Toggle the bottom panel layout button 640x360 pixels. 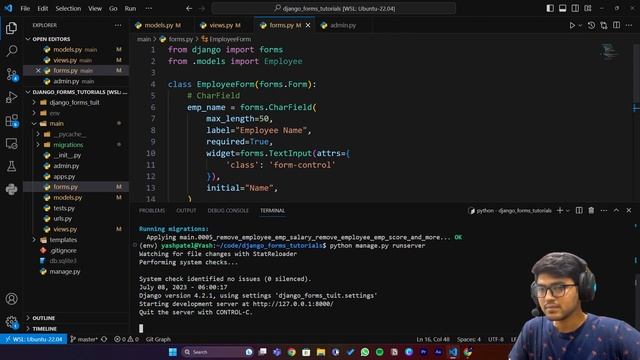click(x=562, y=8)
